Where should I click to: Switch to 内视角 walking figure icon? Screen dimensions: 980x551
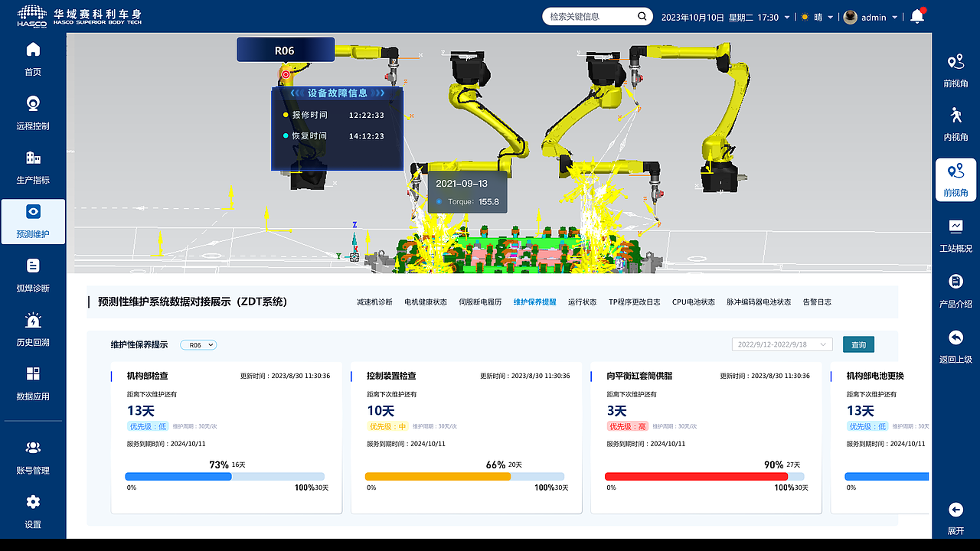(x=955, y=116)
